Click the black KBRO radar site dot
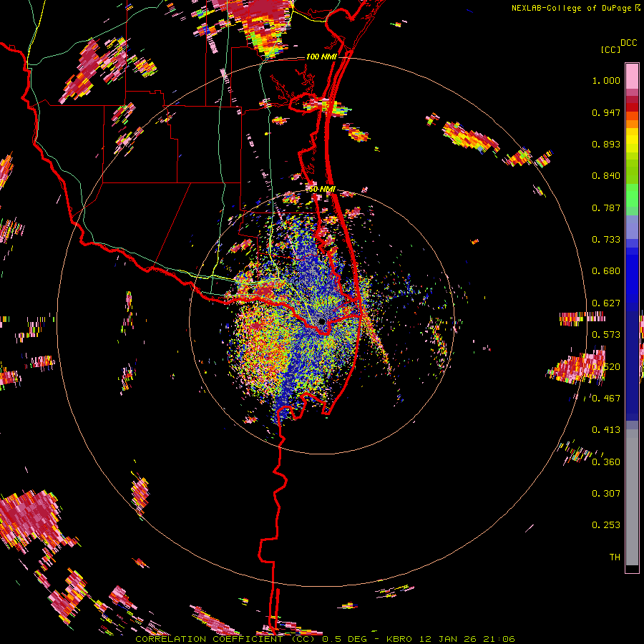644x644 pixels. coord(322,321)
